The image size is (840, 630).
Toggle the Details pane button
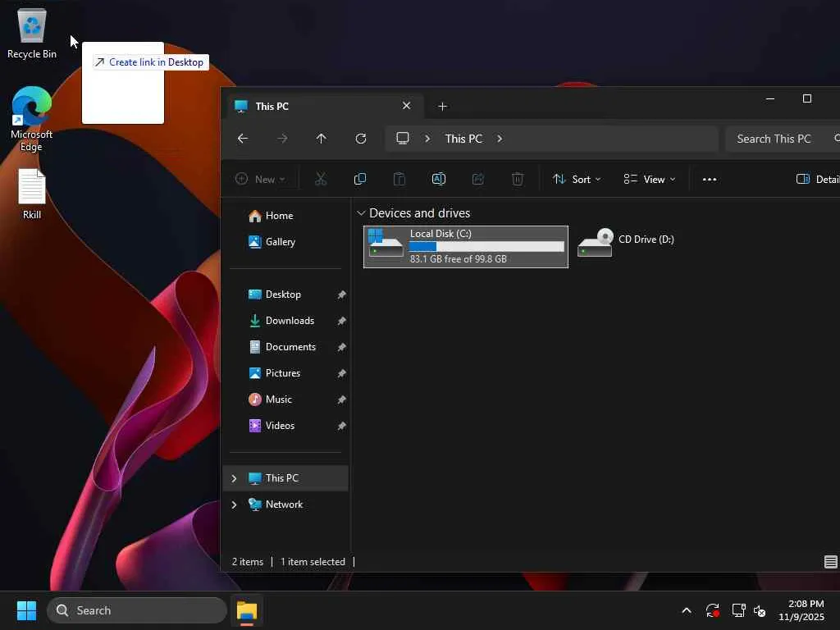(x=818, y=180)
